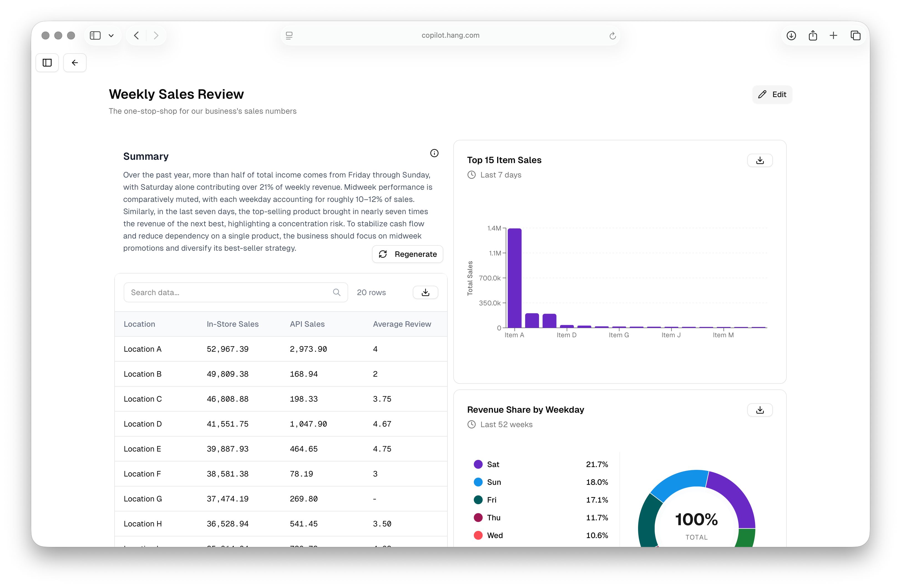This screenshot has width=901, height=588.
Task: Click the Summary info icon
Action: pos(434,153)
